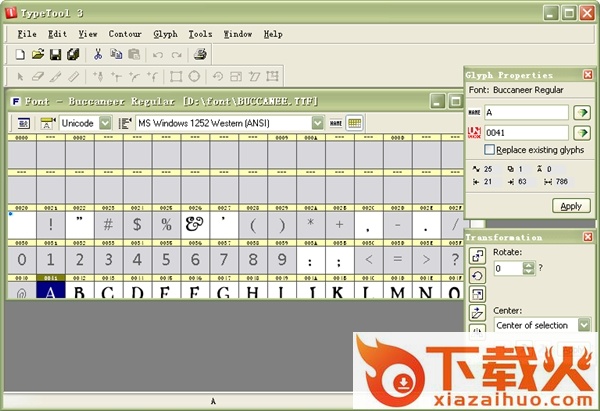
Task: Select the Pen drawing tool
Action: coord(98,77)
